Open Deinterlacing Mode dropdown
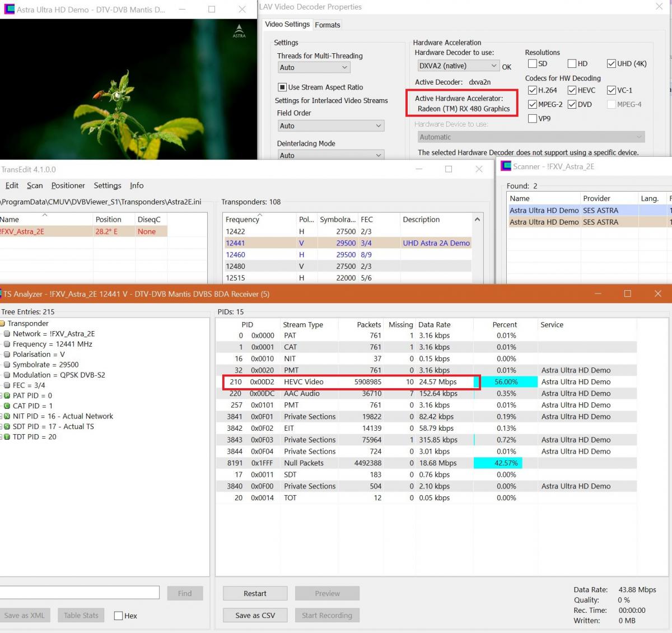Screen dimensions: 672x633 point(330,155)
